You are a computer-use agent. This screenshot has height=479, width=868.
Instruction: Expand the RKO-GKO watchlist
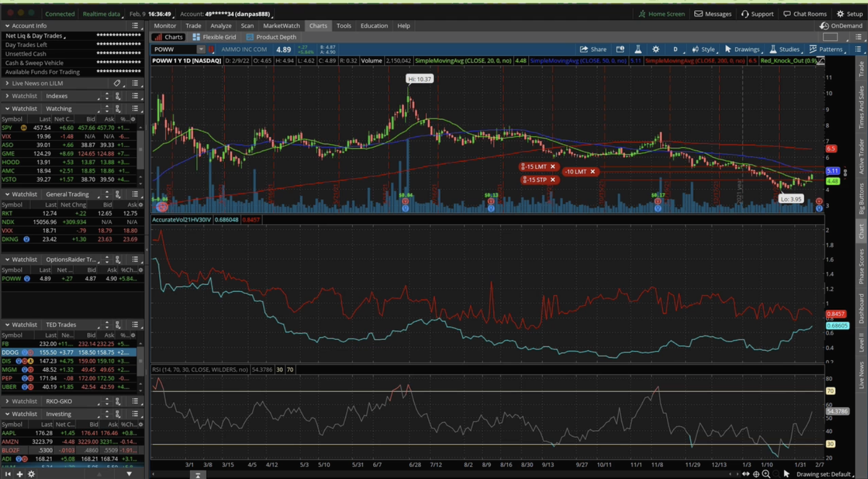coord(7,401)
